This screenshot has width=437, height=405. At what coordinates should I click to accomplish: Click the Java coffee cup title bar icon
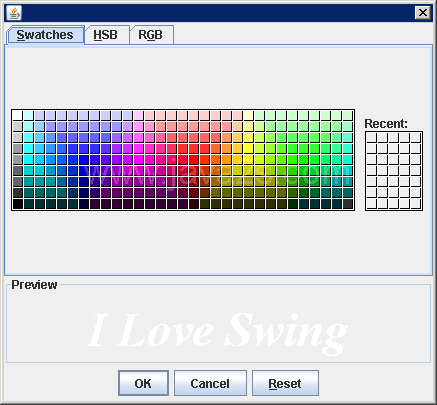pyautogui.click(x=14, y=13)
